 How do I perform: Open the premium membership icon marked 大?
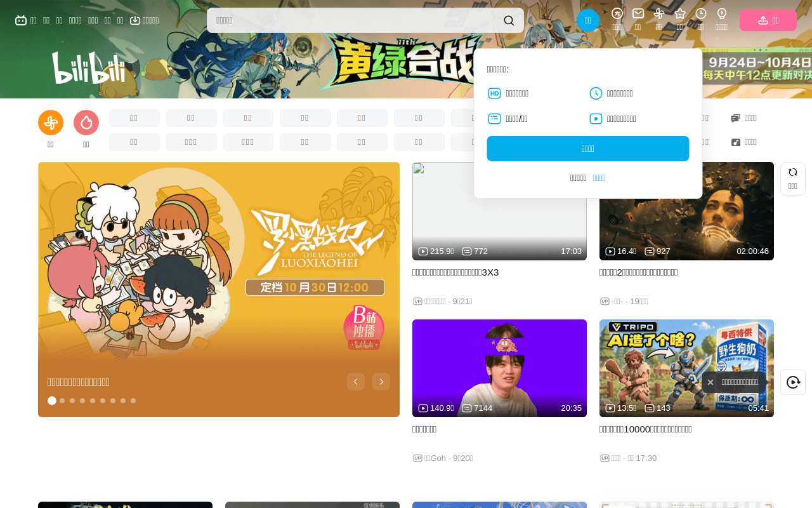coord(617,13)
